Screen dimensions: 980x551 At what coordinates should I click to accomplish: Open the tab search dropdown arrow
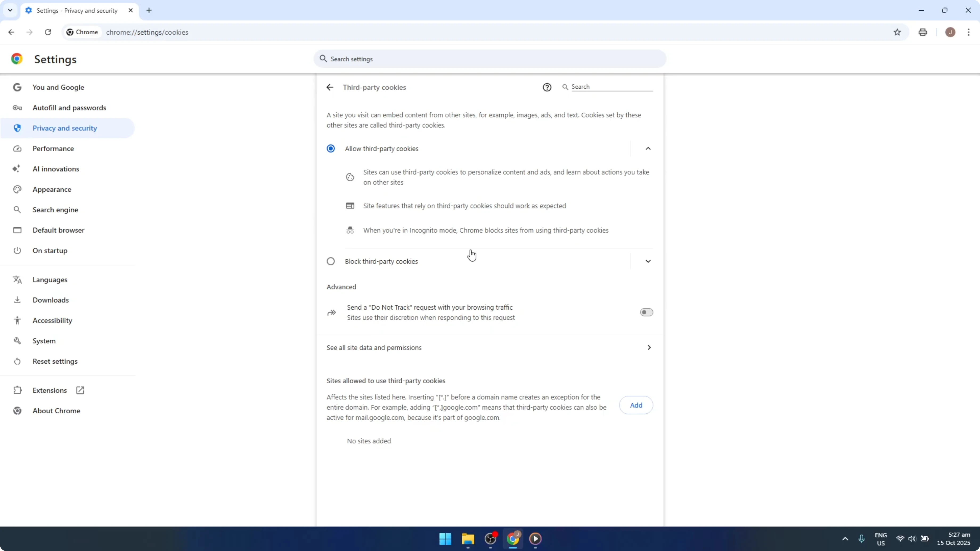pyautogui.click(x=10, y=10)
